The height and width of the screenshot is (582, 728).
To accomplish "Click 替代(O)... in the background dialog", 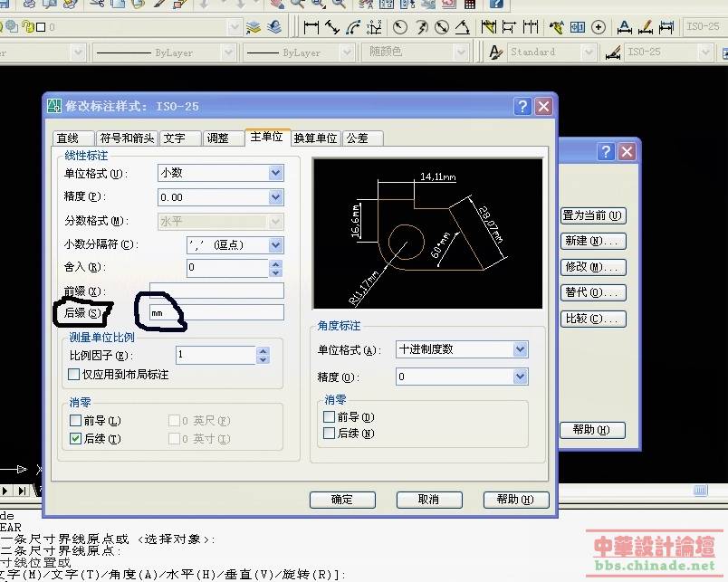I will (593, 292).
